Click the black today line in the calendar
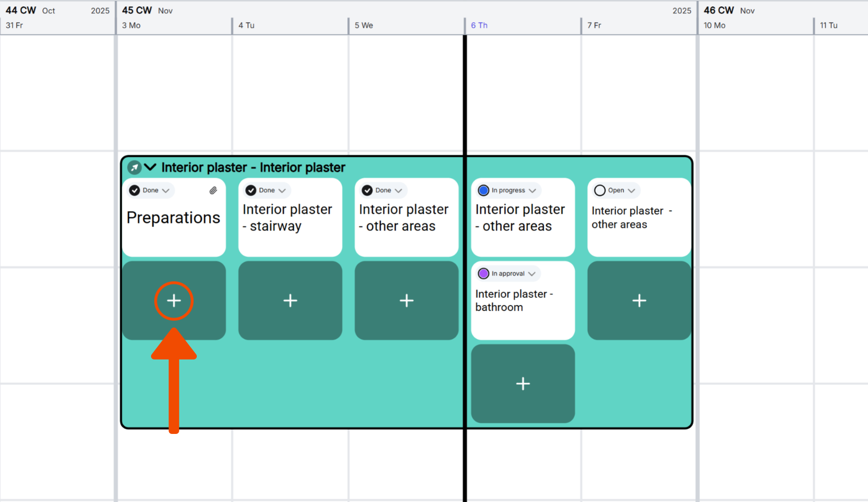Viewport: 868px width, 502px height. (465, 96)
